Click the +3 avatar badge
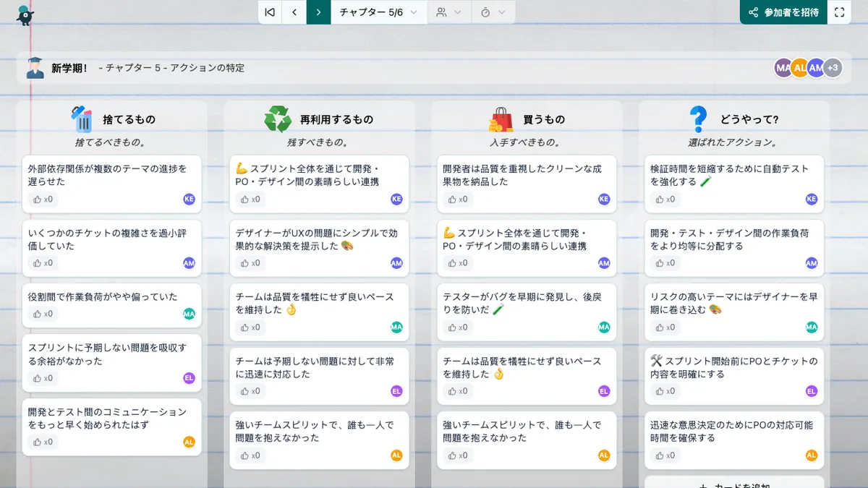 click(x=833, y=67)
